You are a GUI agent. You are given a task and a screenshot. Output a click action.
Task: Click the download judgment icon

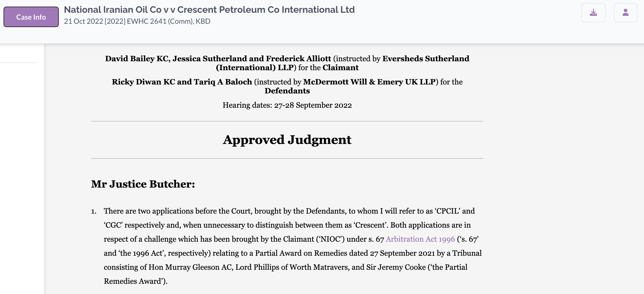point(593,13)
